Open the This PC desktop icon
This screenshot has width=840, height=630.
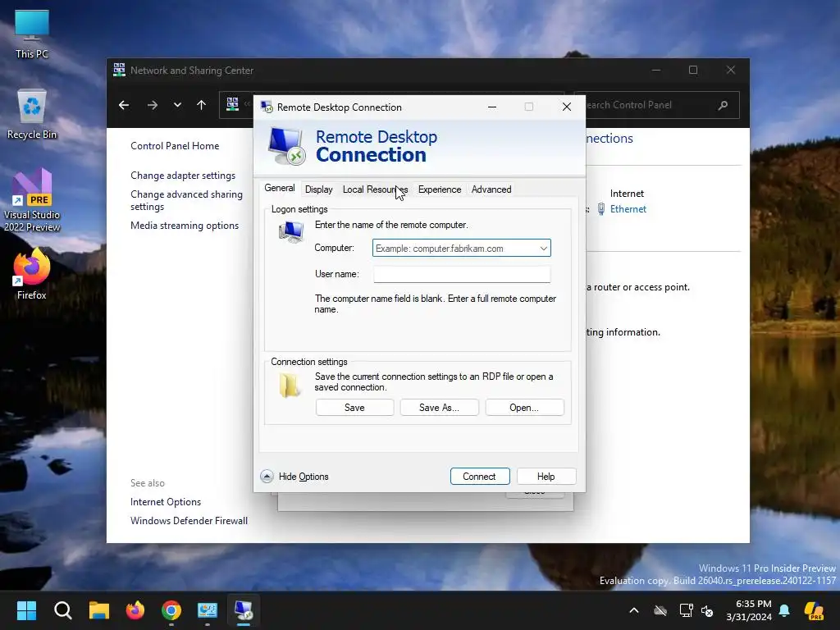tap(32, 34)
